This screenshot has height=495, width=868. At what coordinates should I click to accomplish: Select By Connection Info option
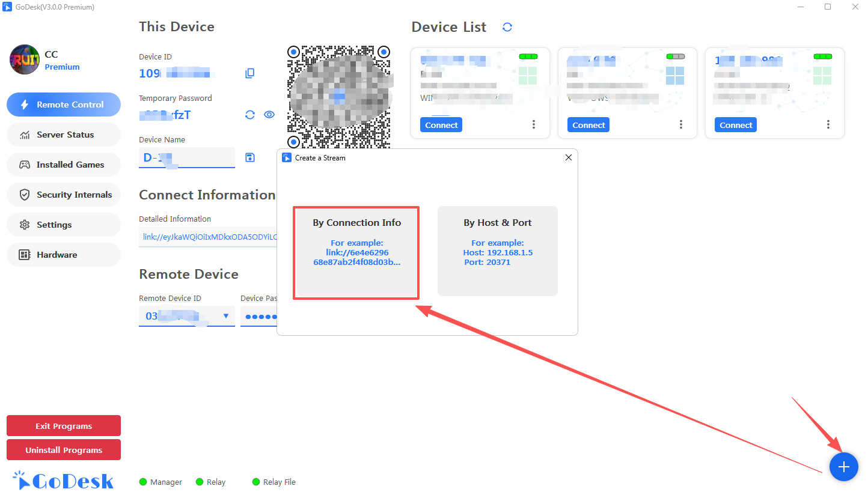(356, 252)
